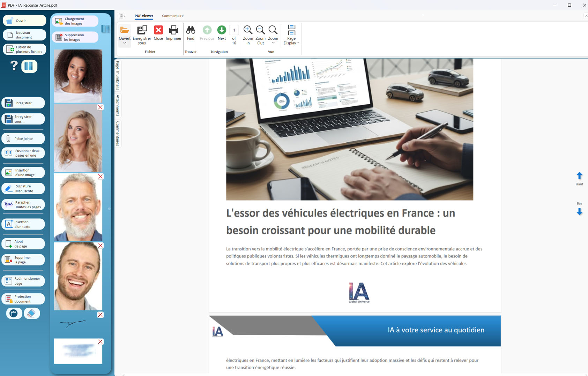Open the Page Thumbnails side tab

tap(118, 75)
